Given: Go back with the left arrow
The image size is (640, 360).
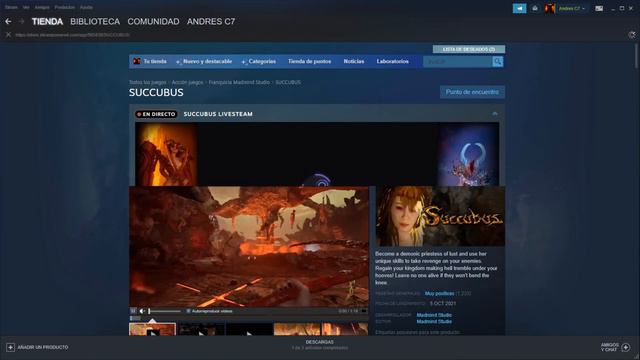Looking at the screenshot, I should coord(8,21).
